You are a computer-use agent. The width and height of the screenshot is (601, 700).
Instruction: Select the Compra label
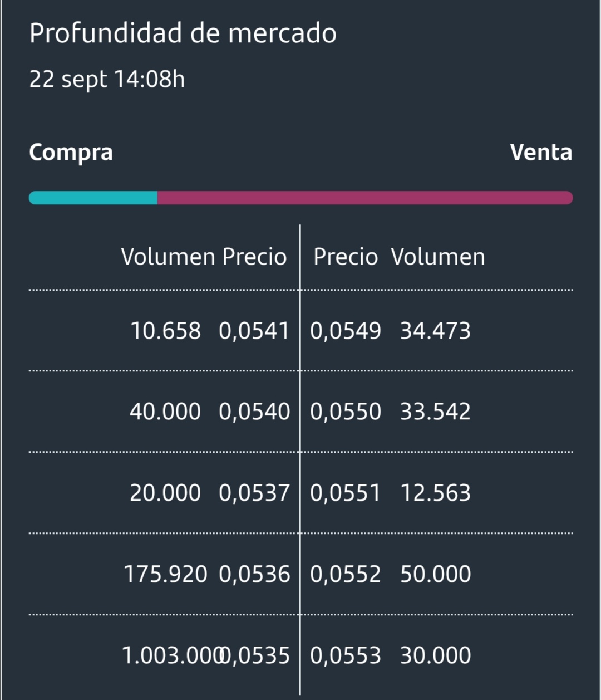click(71, 153)
